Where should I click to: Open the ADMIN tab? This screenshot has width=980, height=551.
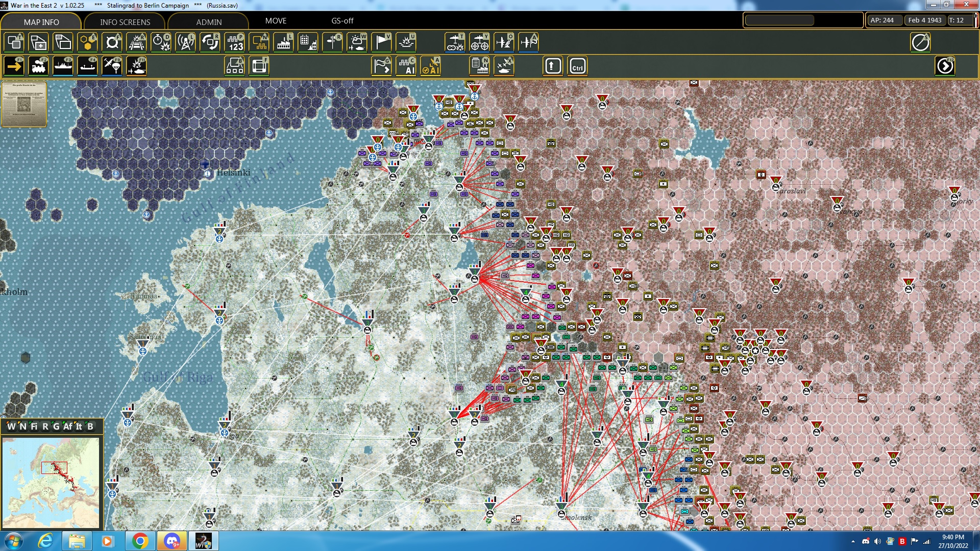pos(209,22)
